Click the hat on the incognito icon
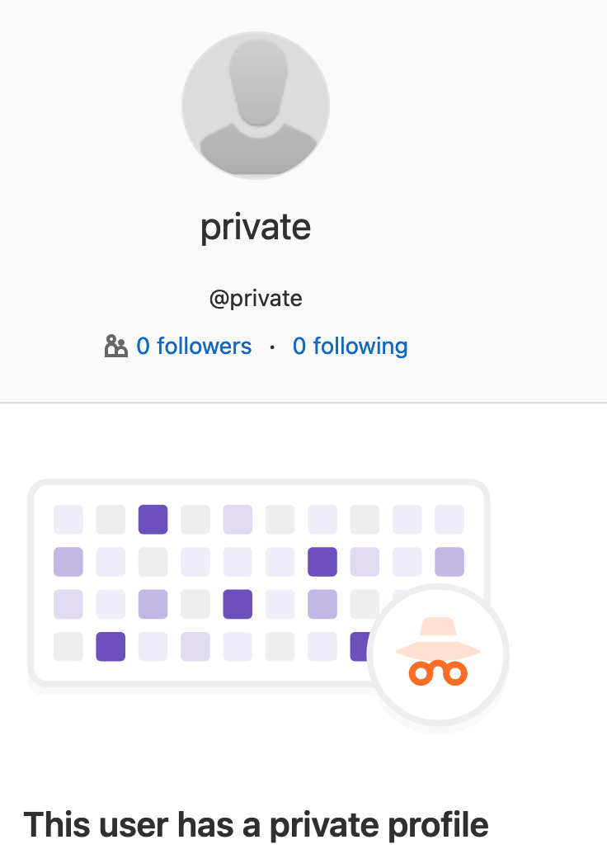The height and width of the screenshot is (868, 607). click(x=438, y=639)
